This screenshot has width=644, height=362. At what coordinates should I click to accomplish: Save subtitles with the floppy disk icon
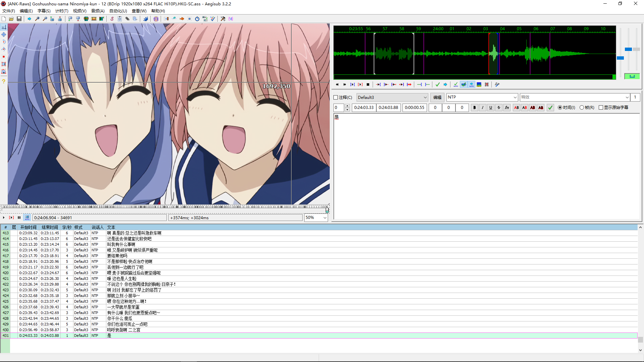point(19,19)
